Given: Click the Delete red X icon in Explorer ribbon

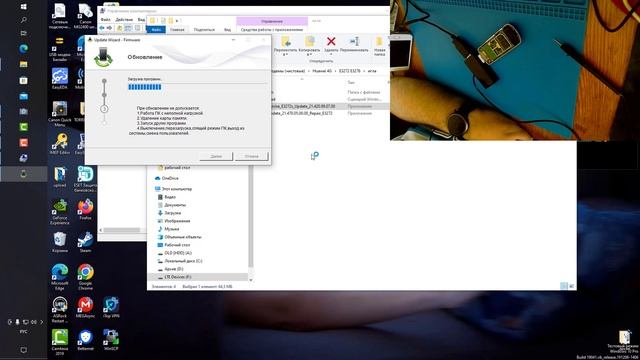Looking at the screenshot, I should (331, 41).
